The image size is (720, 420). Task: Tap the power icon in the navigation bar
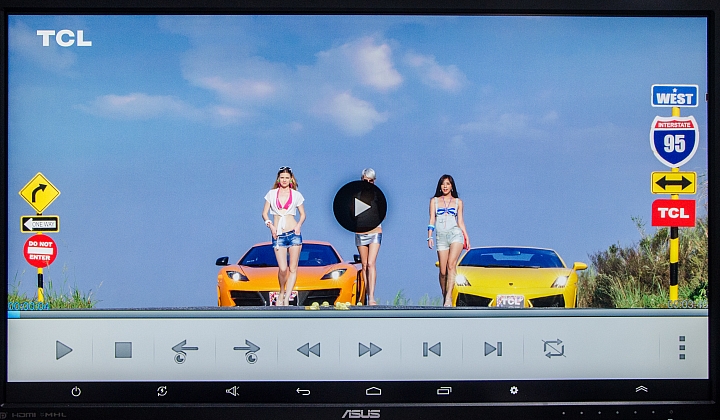tap(76, 392)
